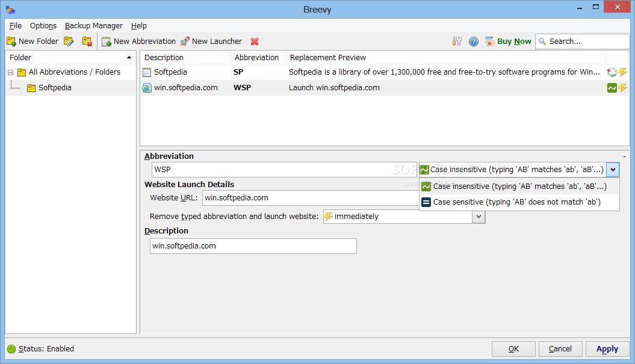Choose Case insensitive option in list
635x364 pixels.
tap(519, 187)
